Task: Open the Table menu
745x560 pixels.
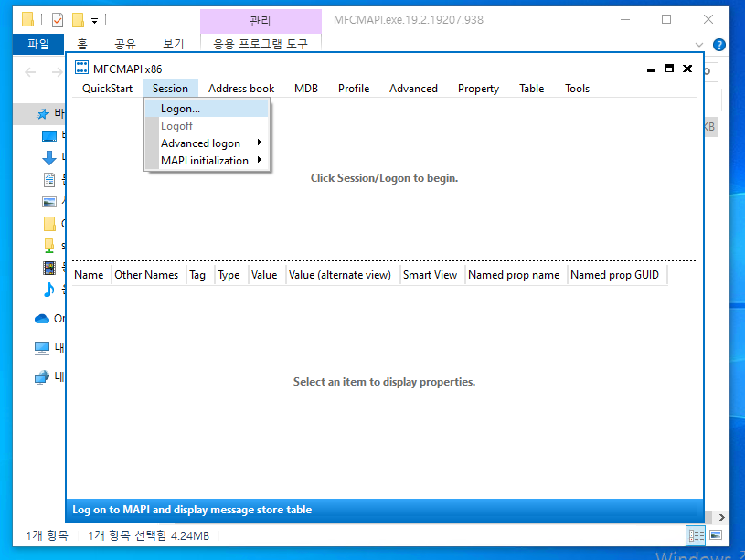Action: 531,89
